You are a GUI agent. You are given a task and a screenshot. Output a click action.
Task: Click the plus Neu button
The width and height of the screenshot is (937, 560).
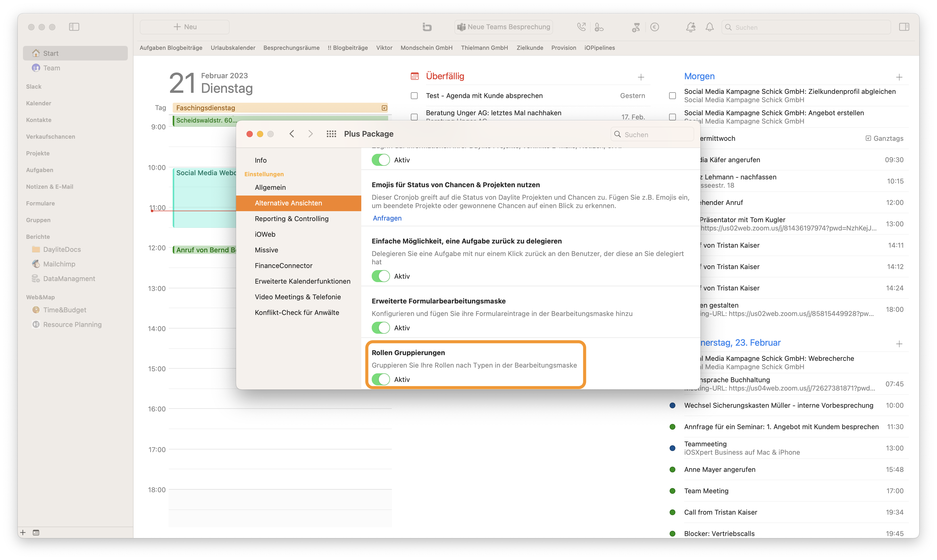[185, 27]
